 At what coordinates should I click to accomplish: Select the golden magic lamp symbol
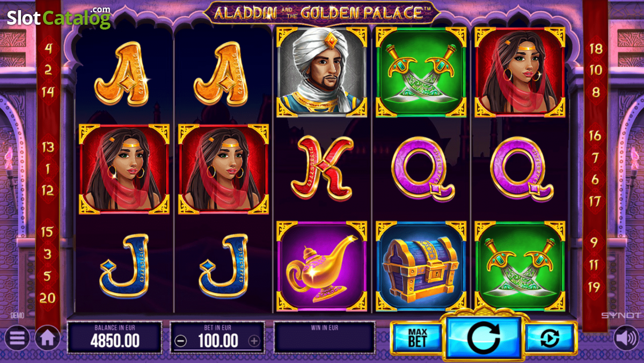point(322,266)
